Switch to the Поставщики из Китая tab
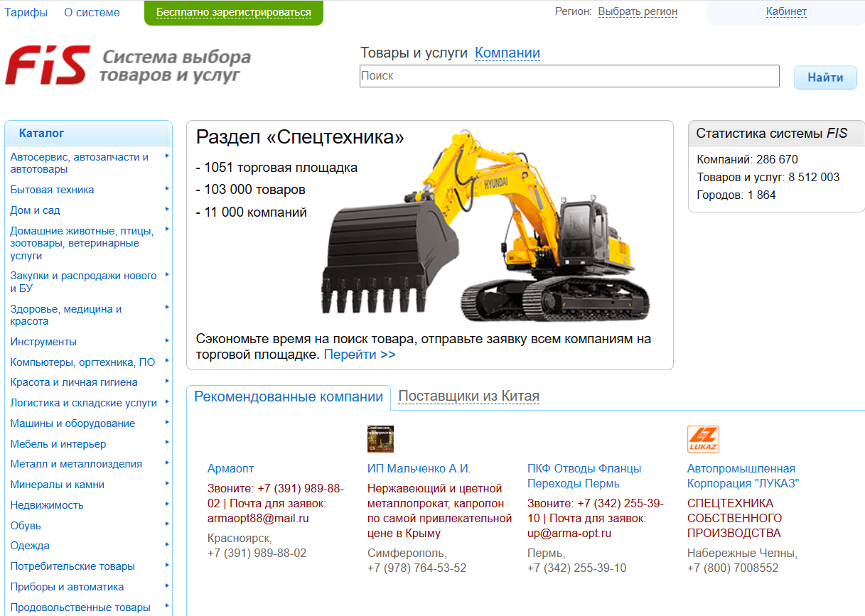 click(468, 396)
